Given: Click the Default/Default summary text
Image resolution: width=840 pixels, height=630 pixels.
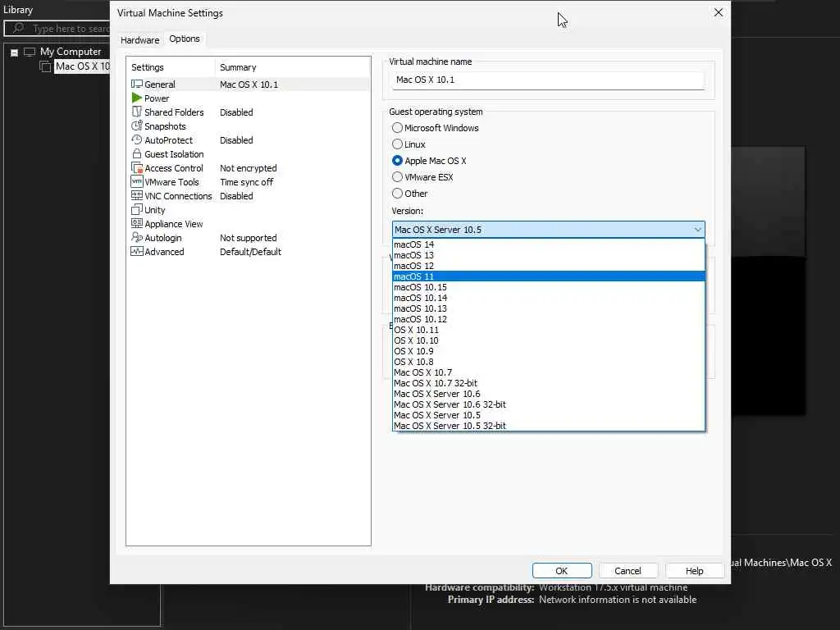Looking at the screenshot, I should (250, 252).
